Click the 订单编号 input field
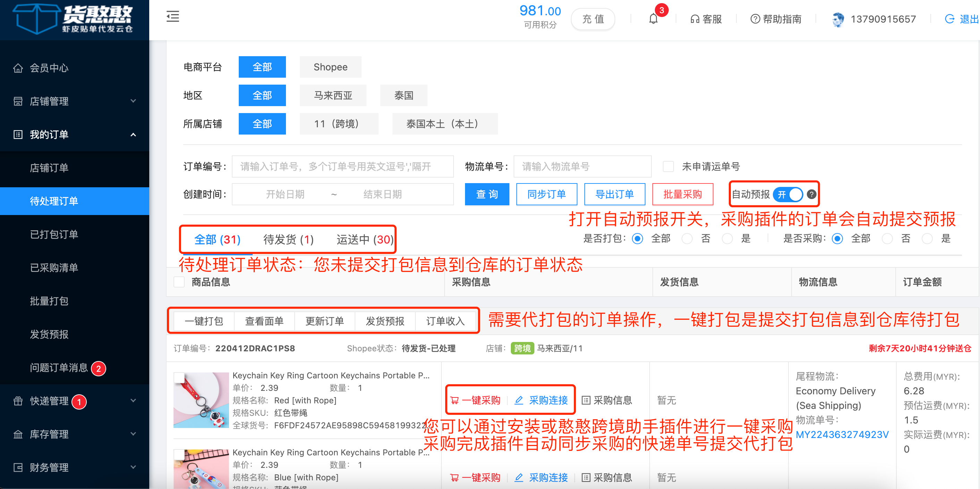 point(343,166)
